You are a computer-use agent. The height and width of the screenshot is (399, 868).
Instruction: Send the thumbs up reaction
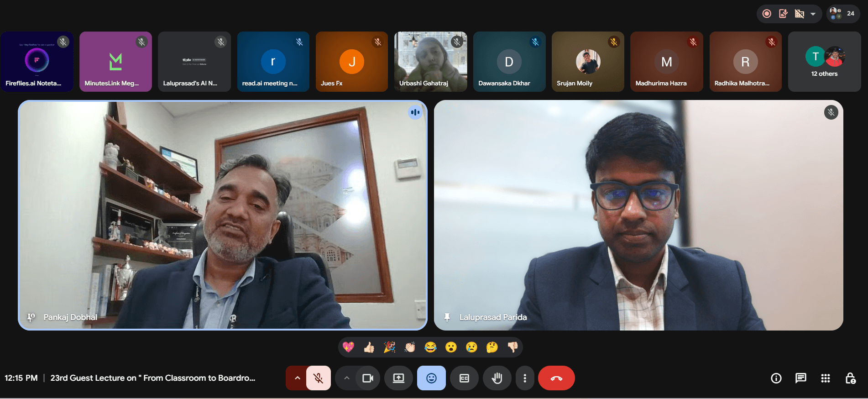[369, 347]
